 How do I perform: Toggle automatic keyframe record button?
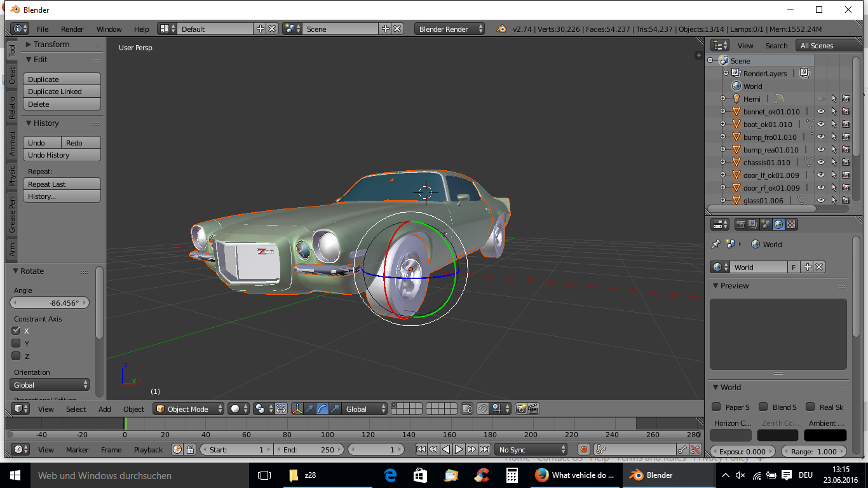(584, 449)
